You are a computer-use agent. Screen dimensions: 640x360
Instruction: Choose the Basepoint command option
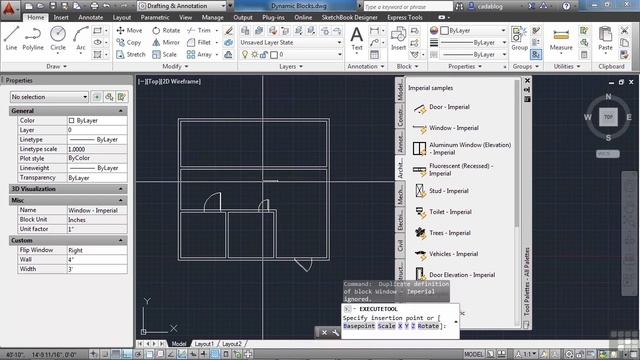pos(359,326)
